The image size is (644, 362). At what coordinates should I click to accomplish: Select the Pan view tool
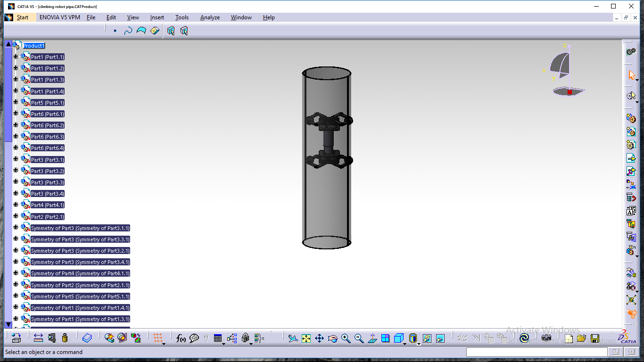tap(319, 338)
